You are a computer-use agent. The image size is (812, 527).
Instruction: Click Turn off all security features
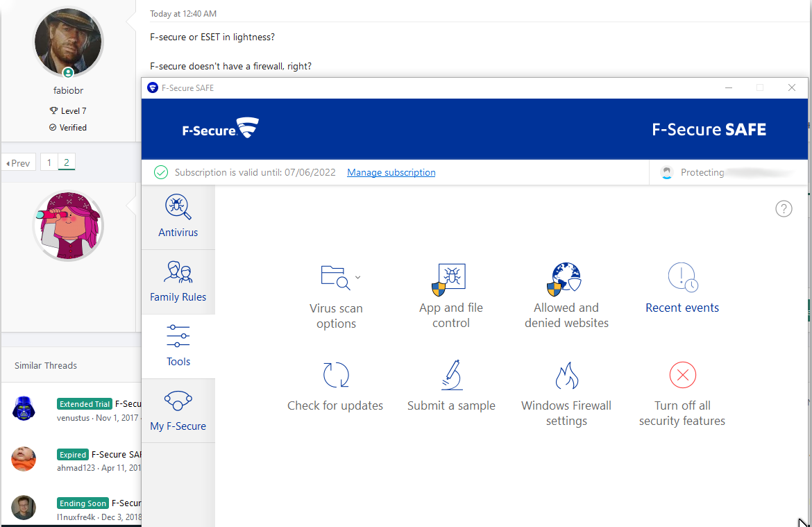682,395
